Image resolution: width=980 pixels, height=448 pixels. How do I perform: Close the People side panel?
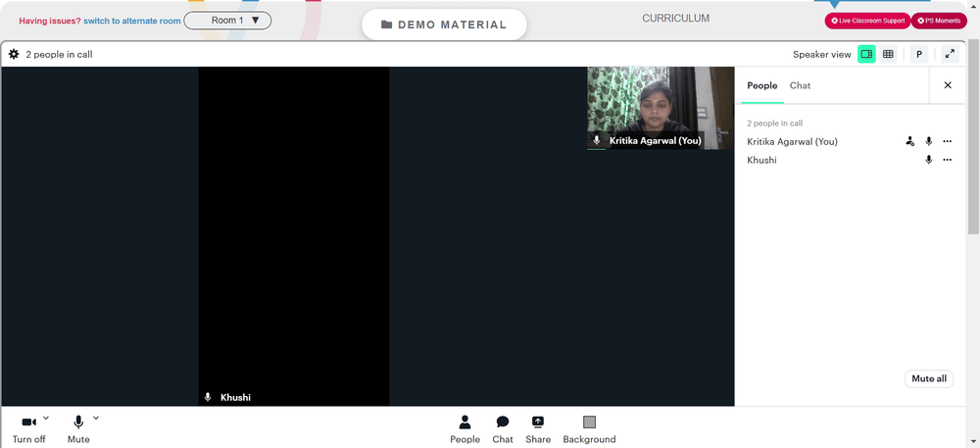coord(948,85)
